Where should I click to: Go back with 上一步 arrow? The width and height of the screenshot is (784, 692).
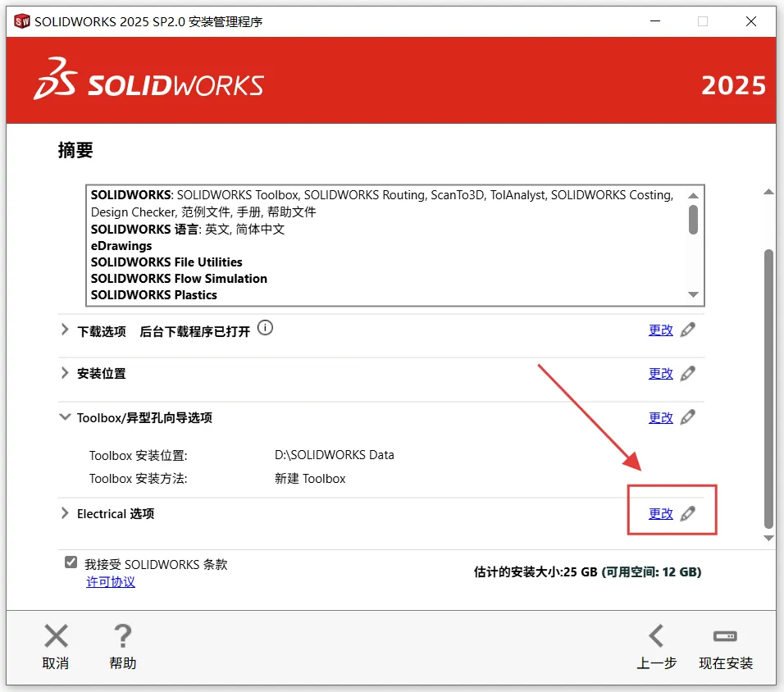pos(656,636)
